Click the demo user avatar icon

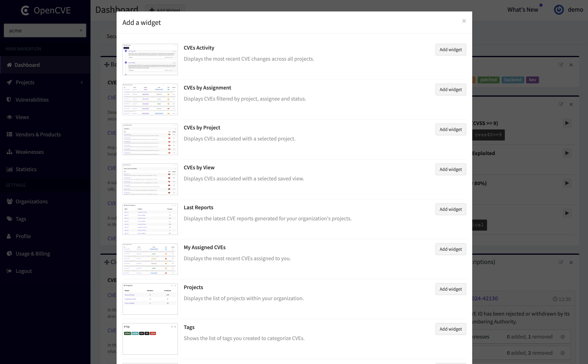[559, 10]
